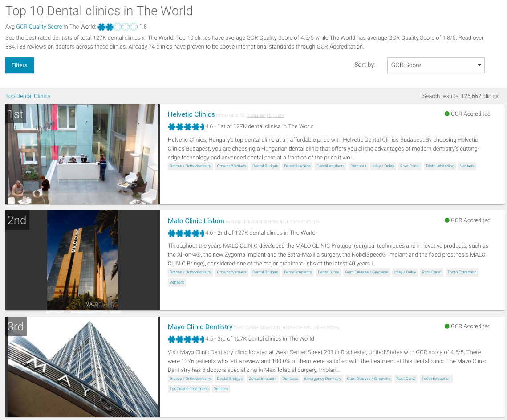This screenshot has height=420, width=507.
Task: Click the Top Dental Clinics link
Action: point(28,96)
